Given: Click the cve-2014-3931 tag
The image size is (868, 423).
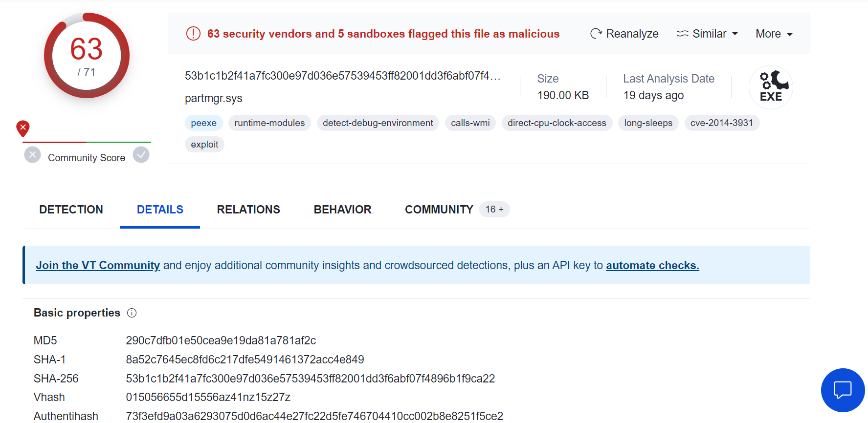Looking at the screenshot, I should point(721,123).
